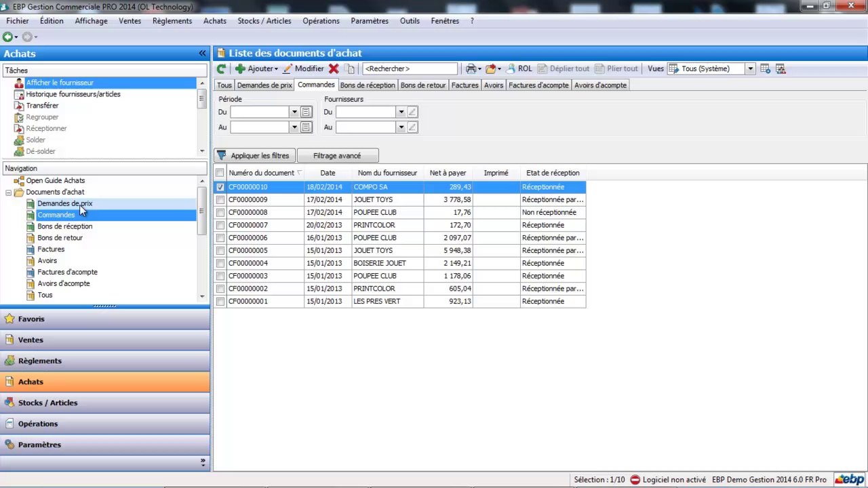The height and width of the screenshot is (488, 868).
Task: Check the checkbox for CF00000006
Action: tap(220, 238)
